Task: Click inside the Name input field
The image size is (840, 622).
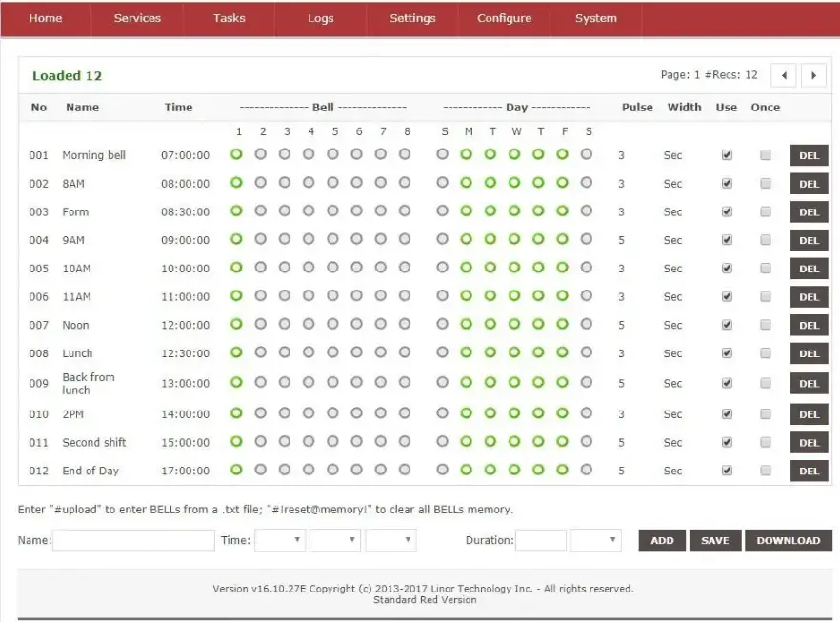Action: (133, 540)
